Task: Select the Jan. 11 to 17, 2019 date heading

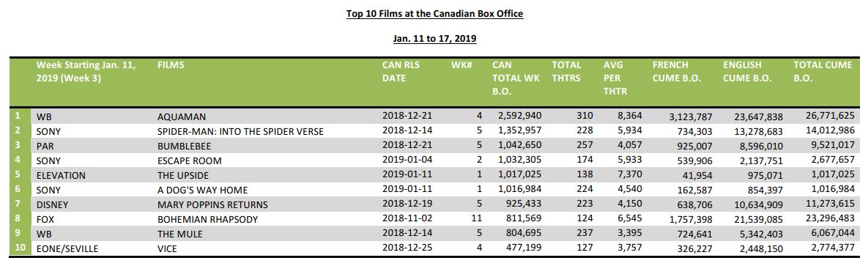Action: (x=434, y=39)
